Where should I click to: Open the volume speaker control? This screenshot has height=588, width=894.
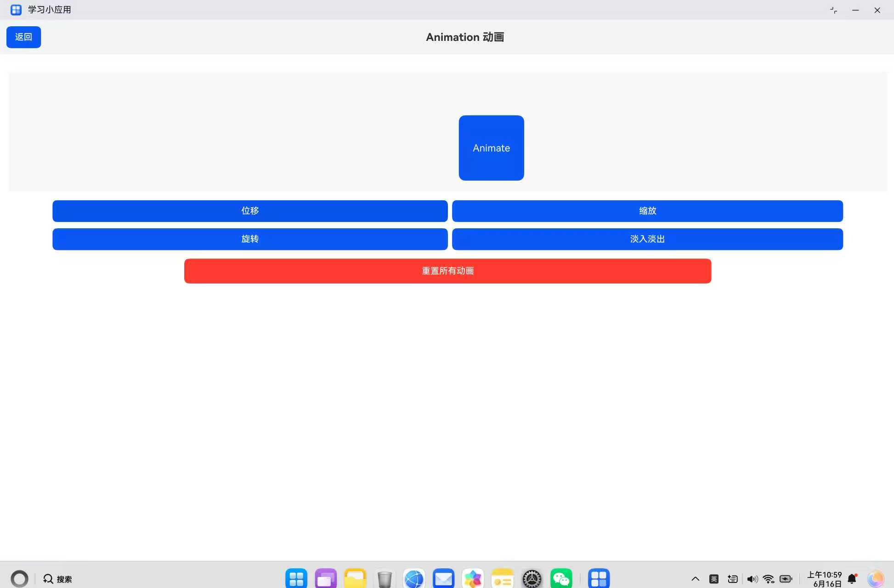click(752, 579)
